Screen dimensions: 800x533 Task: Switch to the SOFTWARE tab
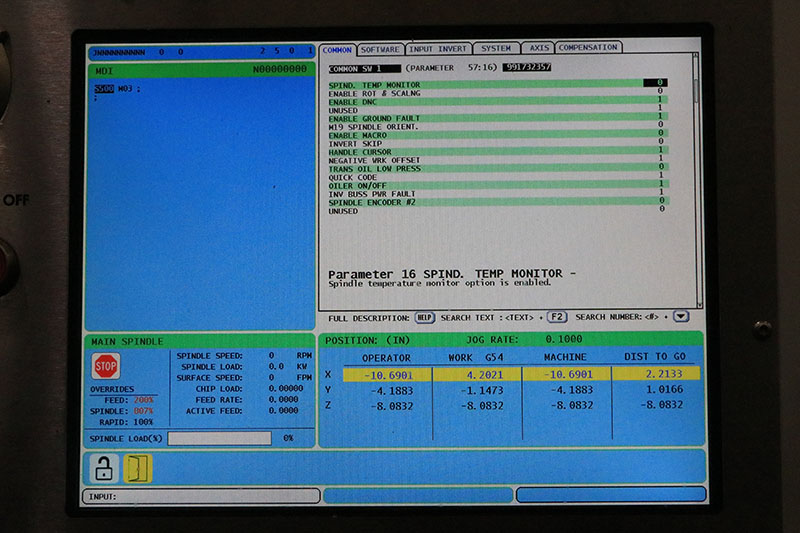[380, 48]
